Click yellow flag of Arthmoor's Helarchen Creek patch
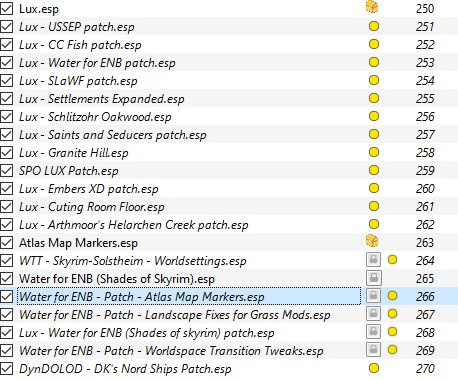Image resolution: width=458 pixels, height=380 pixels. (x=374, y=224)
